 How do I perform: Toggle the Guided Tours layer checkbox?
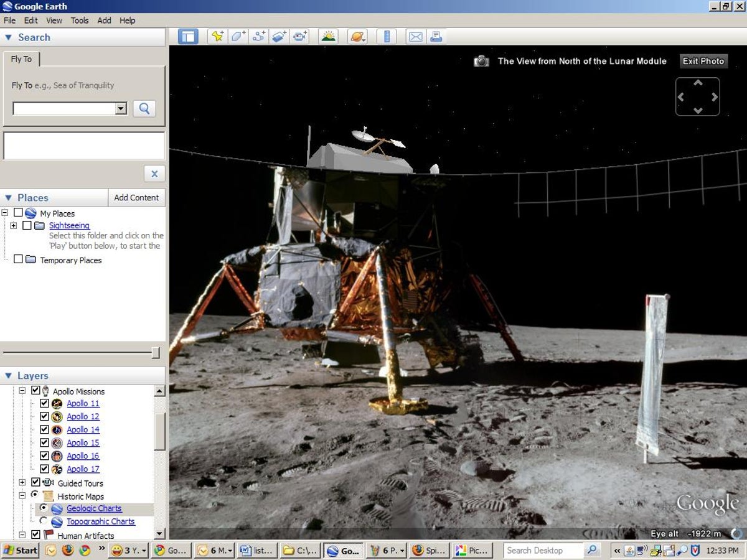[x=35, y=482]
